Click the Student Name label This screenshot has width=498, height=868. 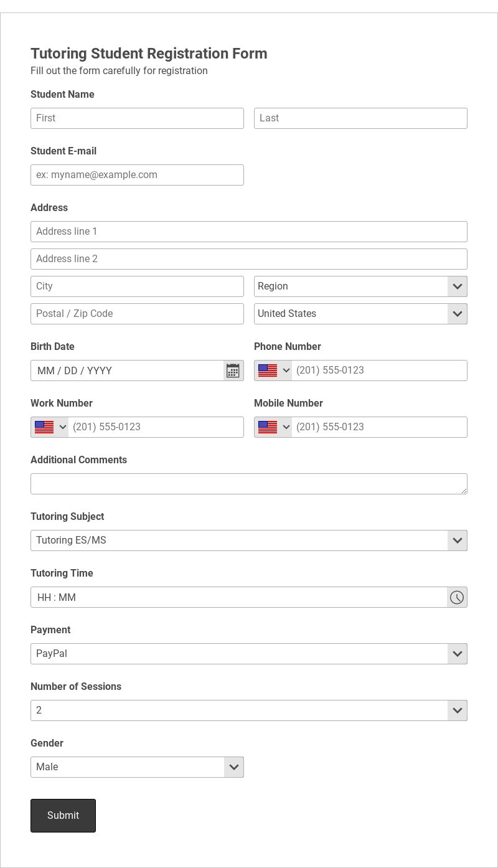click(62, 95)
